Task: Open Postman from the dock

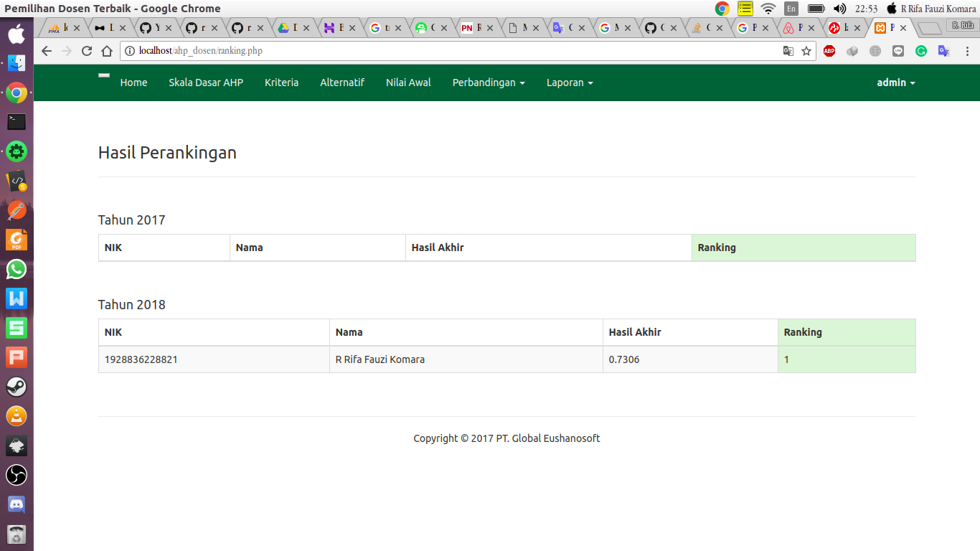Action: (x=17, y=210)
